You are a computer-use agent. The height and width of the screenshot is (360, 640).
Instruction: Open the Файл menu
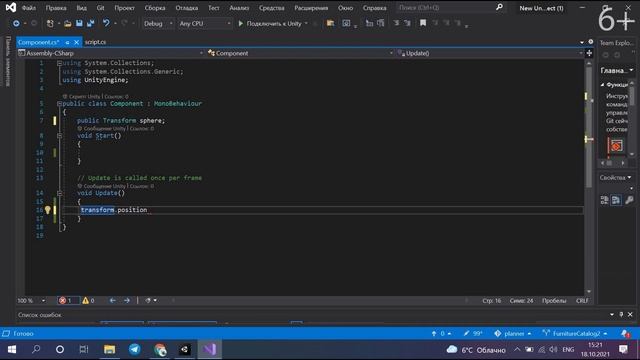29,8
